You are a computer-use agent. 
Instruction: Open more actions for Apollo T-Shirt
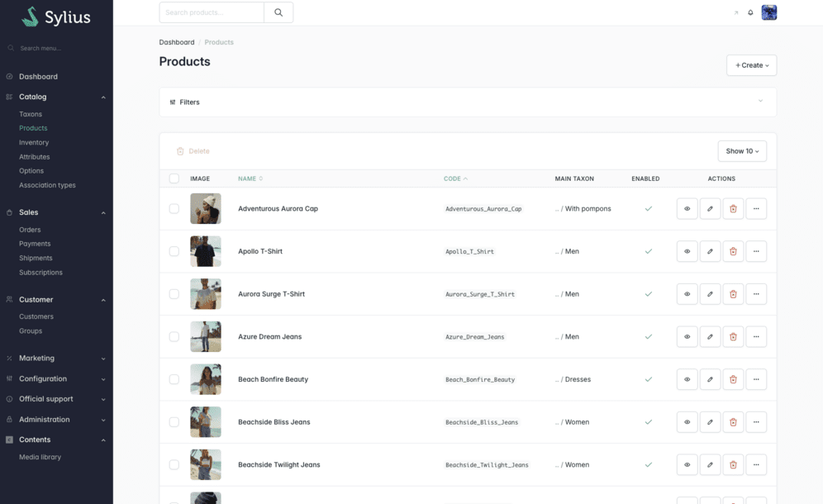tap(756, 251)
